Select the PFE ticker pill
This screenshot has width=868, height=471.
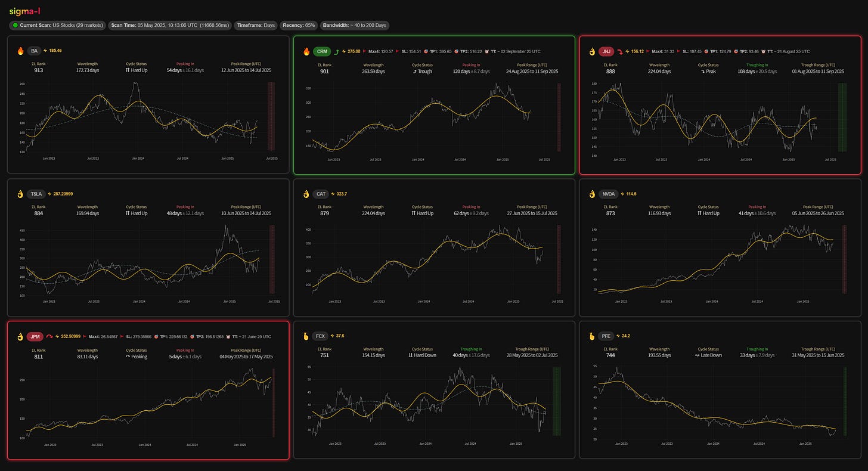coord(607,336)
